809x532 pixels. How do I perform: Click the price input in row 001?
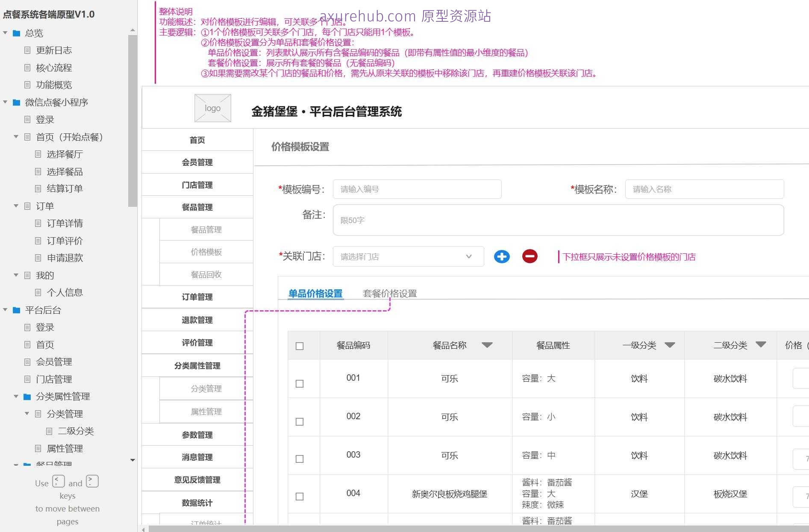[x=801, y=379]
